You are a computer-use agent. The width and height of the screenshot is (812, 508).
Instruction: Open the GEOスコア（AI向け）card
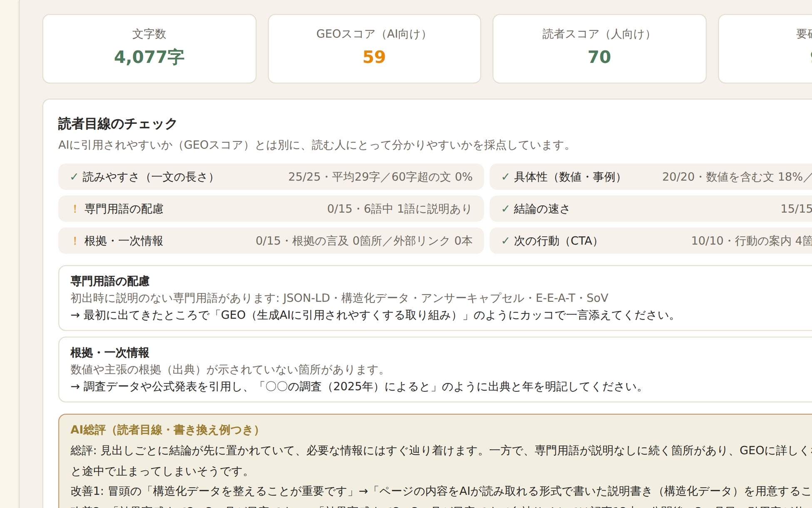tap(374, 49)
